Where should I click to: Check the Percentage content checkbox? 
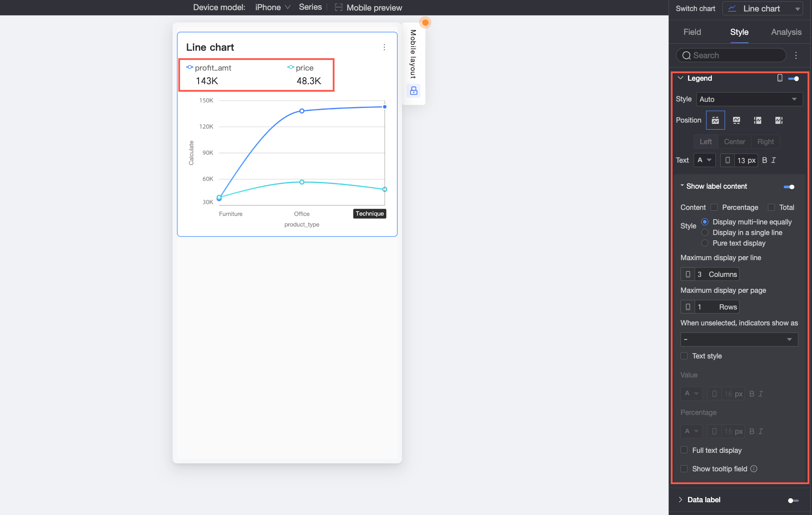click(714, 207)
